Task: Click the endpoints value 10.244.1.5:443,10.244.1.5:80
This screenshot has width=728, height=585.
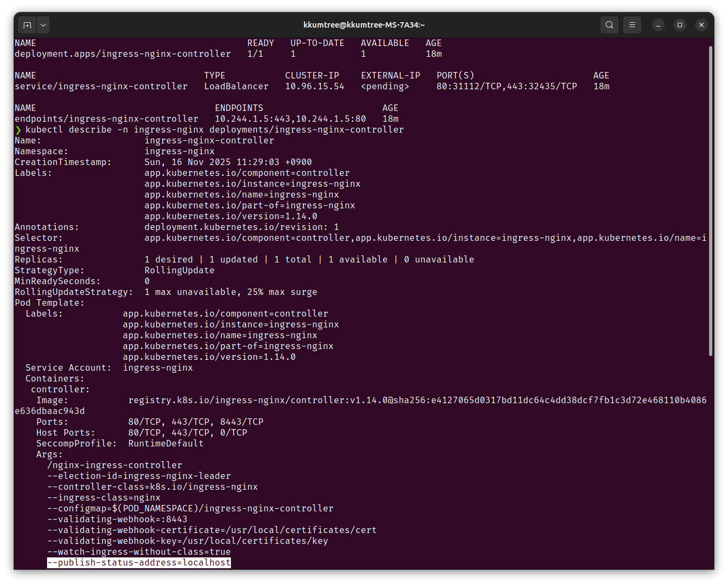Action: click(290, 119)
